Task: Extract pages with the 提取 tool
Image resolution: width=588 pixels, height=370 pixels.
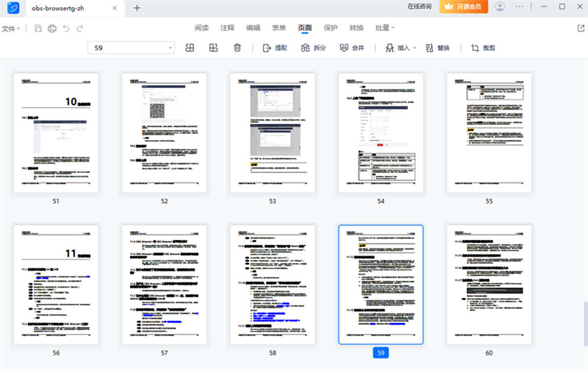Action: pyautogui.click(x=273, y=47)
